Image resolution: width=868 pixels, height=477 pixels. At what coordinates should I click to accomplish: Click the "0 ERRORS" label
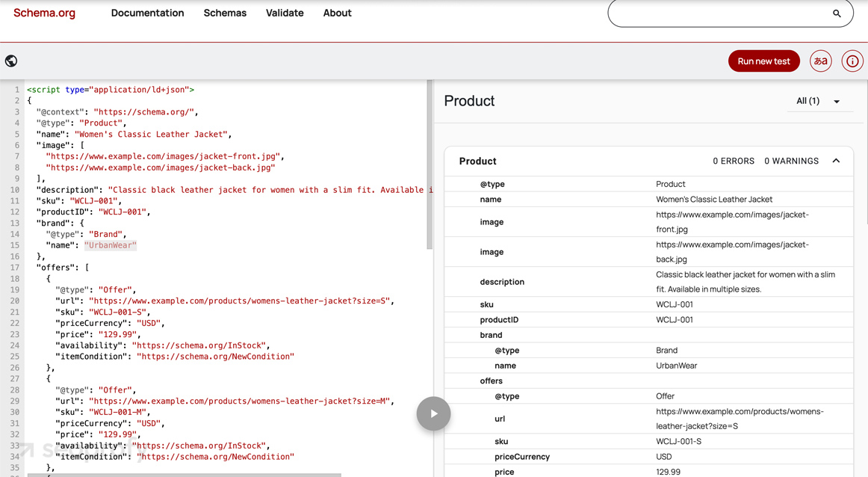pos(734,161)
